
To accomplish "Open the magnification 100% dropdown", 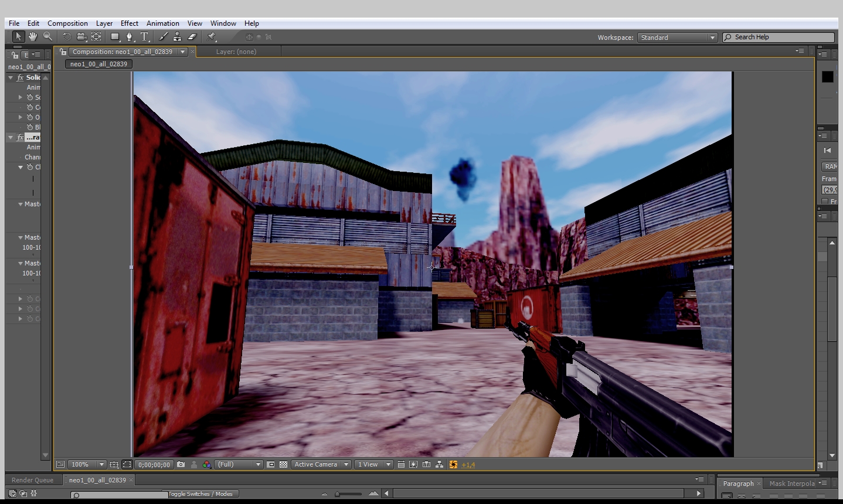I will pyautogui.click(x=87, y=464).
